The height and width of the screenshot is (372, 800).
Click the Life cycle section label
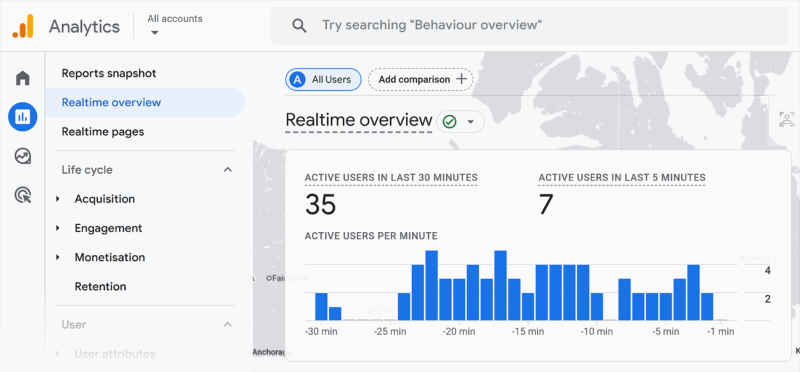pos(87,169)
